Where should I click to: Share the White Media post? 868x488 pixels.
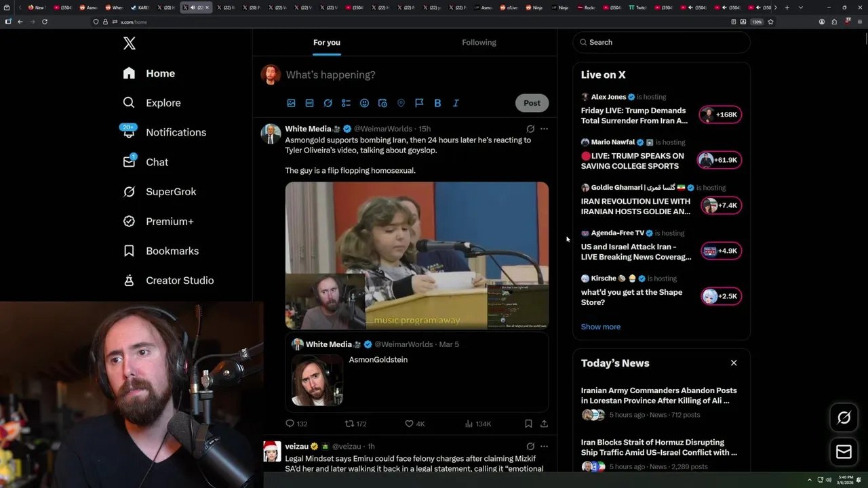[544, 424]
